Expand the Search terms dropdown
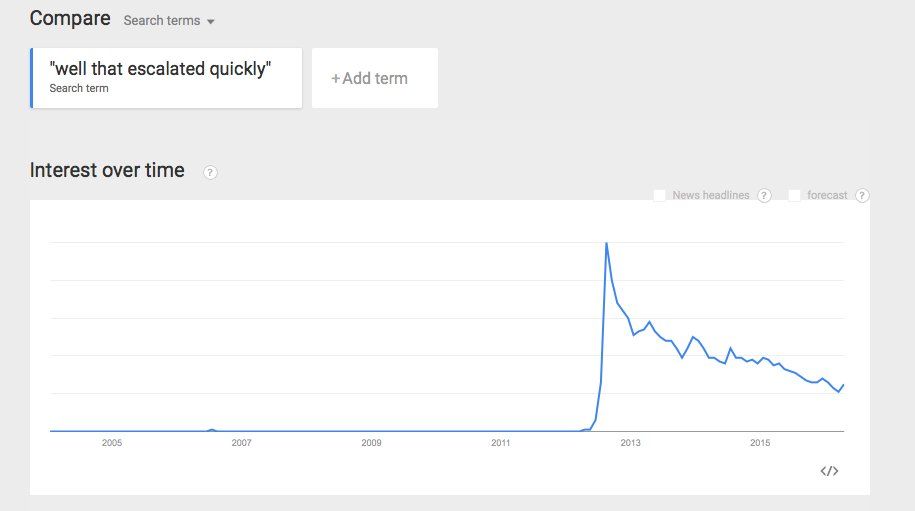This screenshot has height=511, width=915. click(169, 21)
